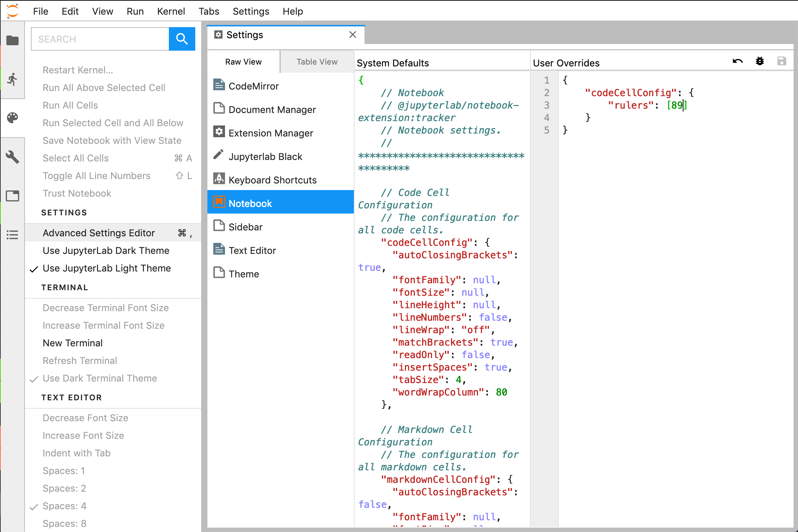Image resolution: width=798 pixels, height=532 pixels.
Task: Click the blue search magnifier button
Action: pos(182,39)
